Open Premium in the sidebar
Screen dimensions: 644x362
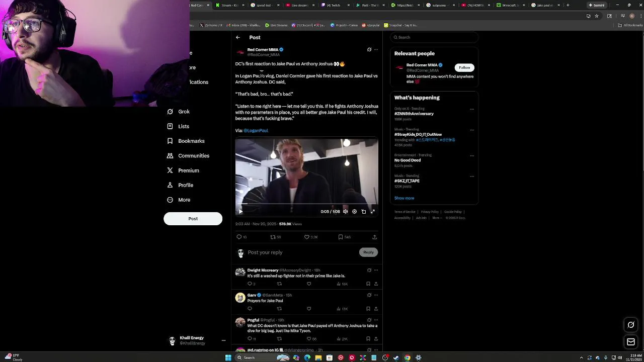(x=183, y=170)
